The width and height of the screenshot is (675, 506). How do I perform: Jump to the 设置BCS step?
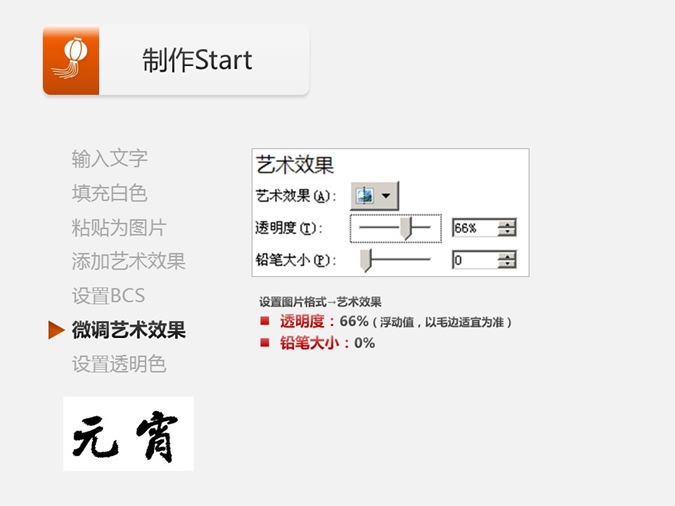click(108, 296)
